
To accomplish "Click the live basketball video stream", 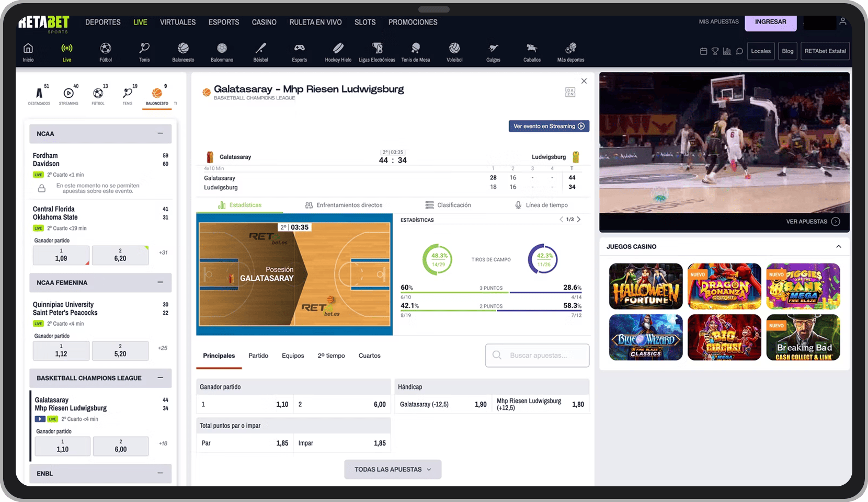I will 724,142.
